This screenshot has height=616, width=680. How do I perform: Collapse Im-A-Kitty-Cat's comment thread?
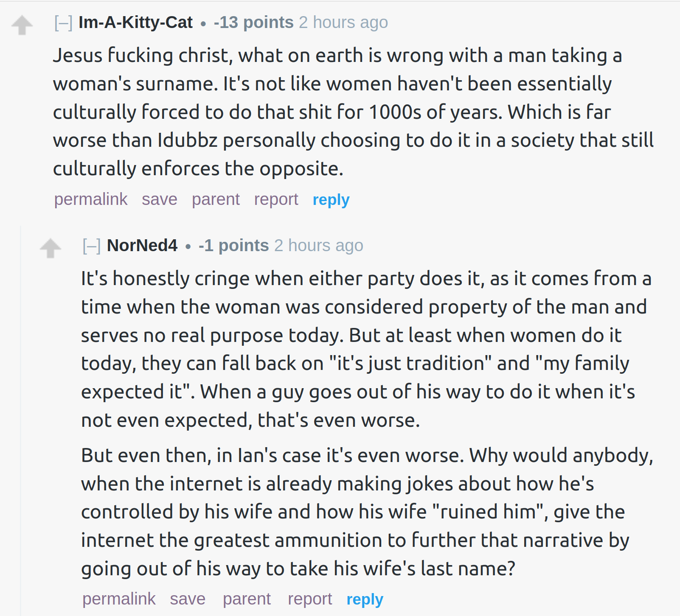pyautogui.click(x=63, y=22)
